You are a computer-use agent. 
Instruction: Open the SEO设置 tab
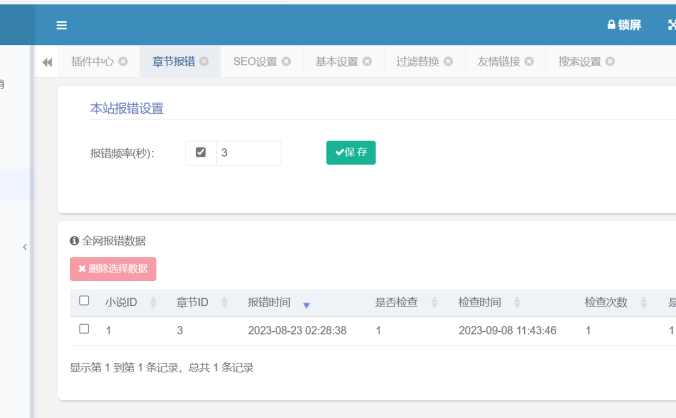[x=255, y=62]
